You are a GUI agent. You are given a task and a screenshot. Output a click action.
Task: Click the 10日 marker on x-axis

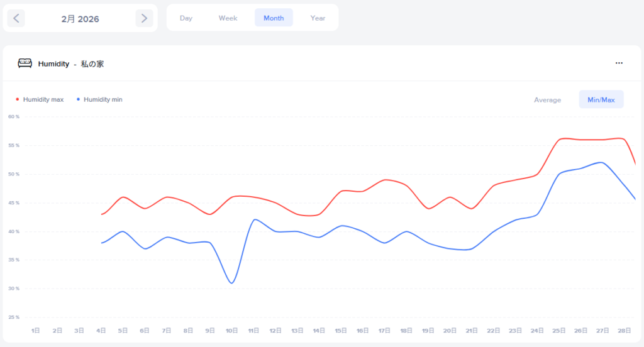pos(232,330)
